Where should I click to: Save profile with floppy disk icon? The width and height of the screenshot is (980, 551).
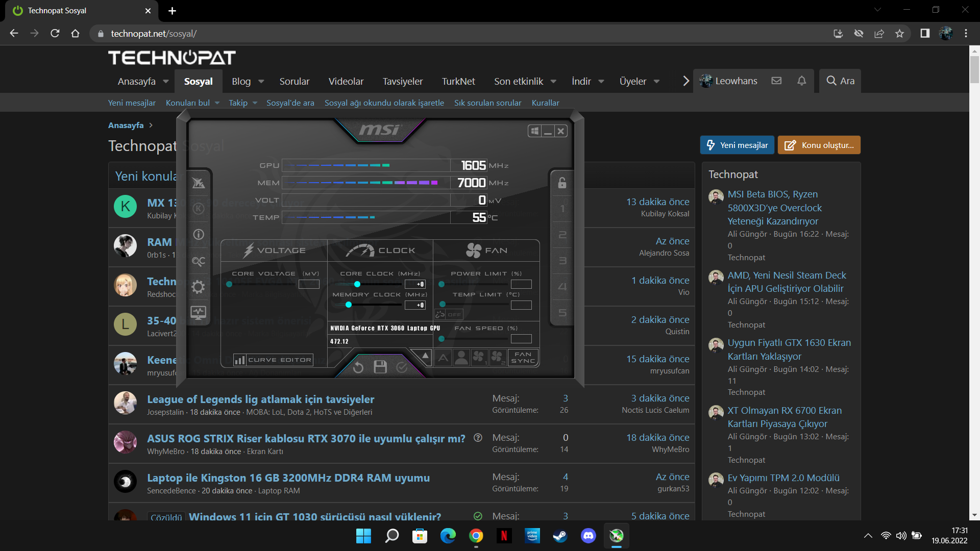coord(380,367)
